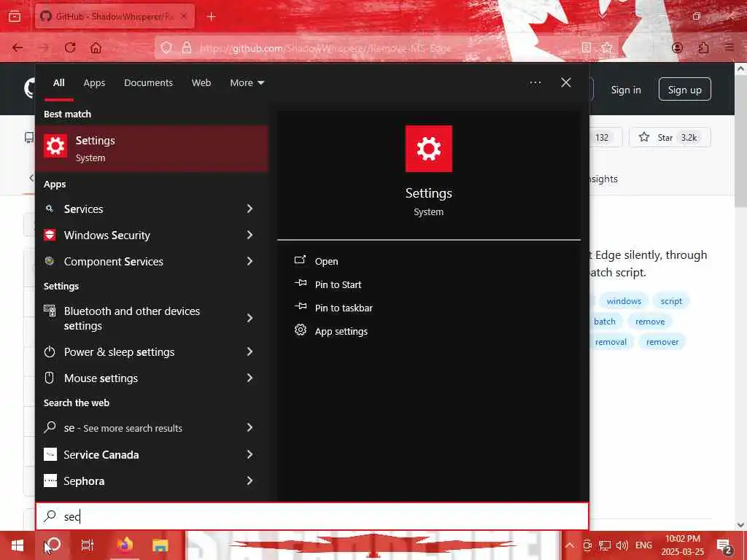747x560 pixels.
Task: Click the taskbar clock and date
Action: (683, 545)
